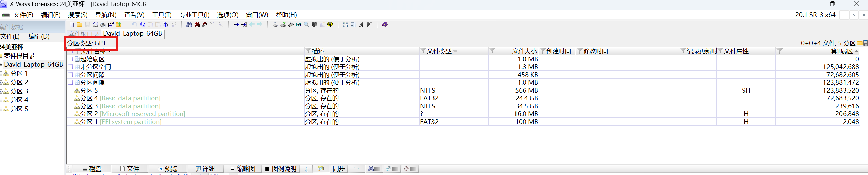The height and width of the screenshot is (175, 868).
Task: Click the HEX binoculars search icon
Action: [205, 24]
